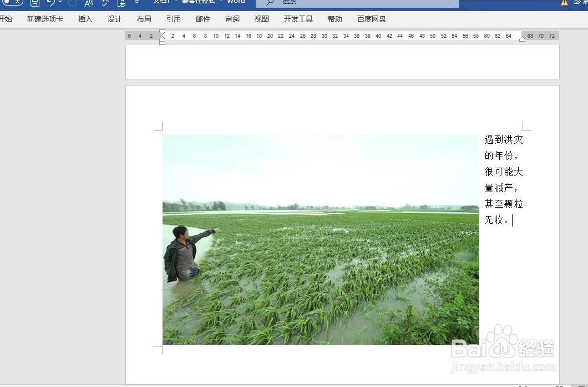Viewport: 588px width, 387px height.
Task: Click the Undo arrow icon
Action: (x=52, y=3)
